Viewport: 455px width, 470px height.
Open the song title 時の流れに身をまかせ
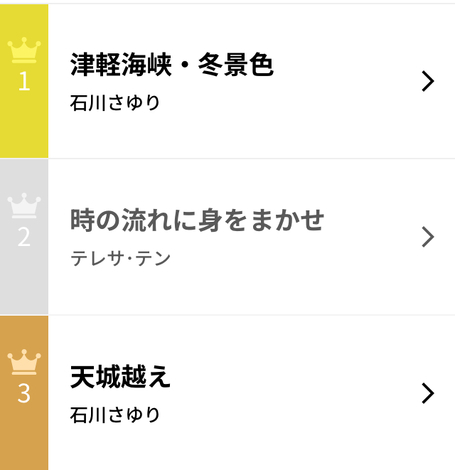[x=197, y=220]
